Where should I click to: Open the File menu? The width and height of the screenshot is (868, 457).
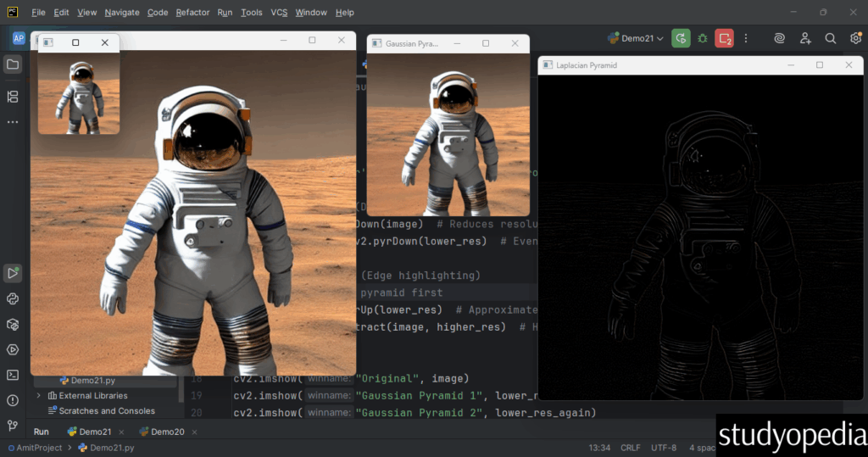point(38,12)
